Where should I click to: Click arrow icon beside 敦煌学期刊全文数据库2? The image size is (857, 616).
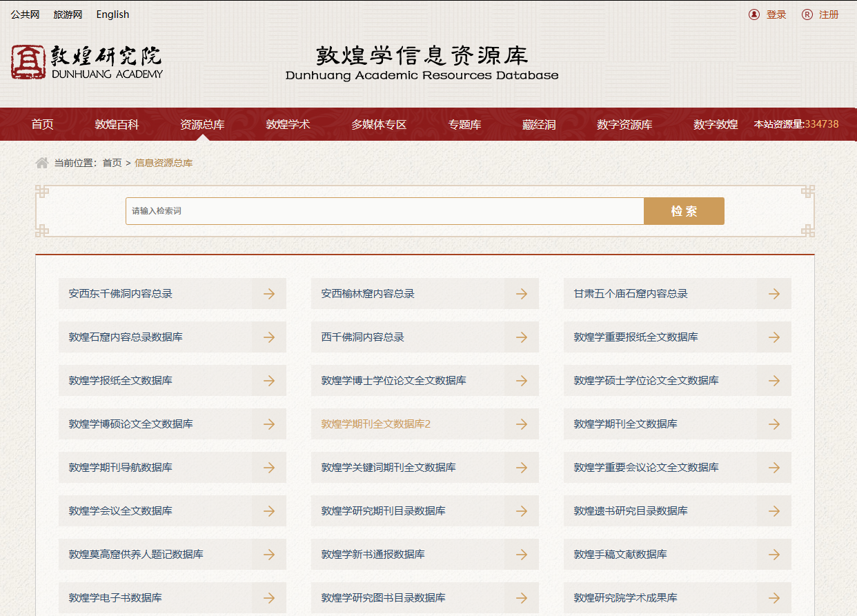click(x=522, y=424)
